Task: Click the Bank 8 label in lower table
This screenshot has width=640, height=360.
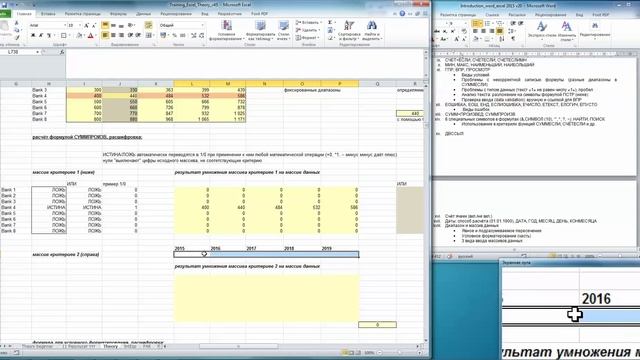Action: (x=8, y=231)
